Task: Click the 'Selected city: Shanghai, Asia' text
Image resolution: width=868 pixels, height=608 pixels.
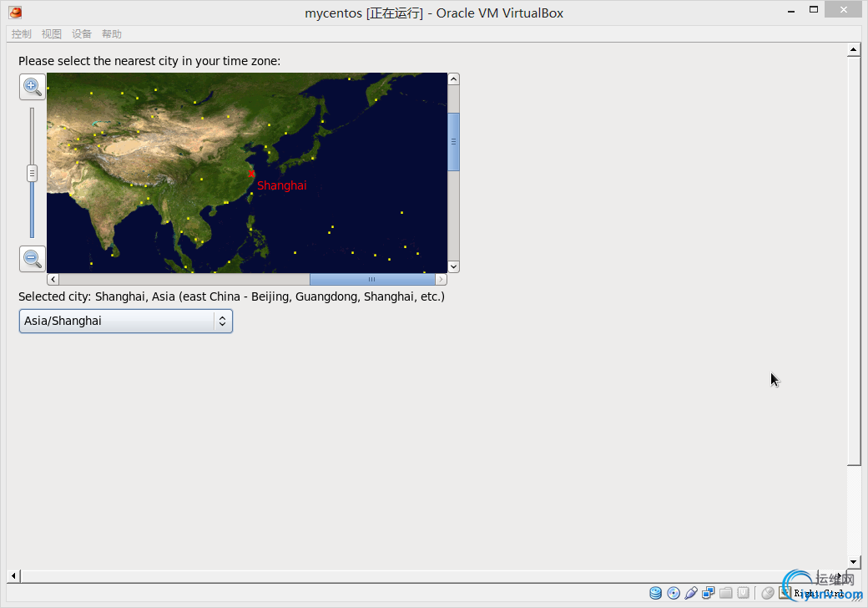Action: (231, 296)
